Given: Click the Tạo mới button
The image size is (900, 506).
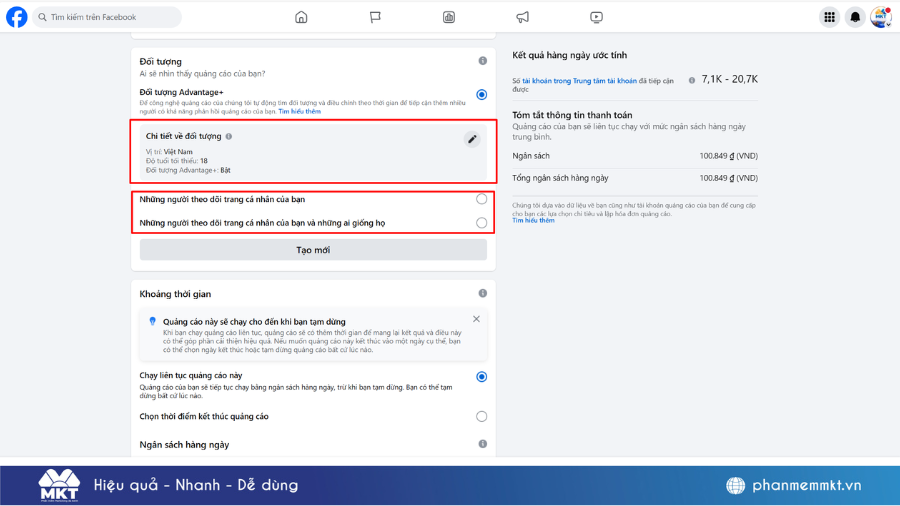Looking at the screenshot, I should (x=313, y=250).
